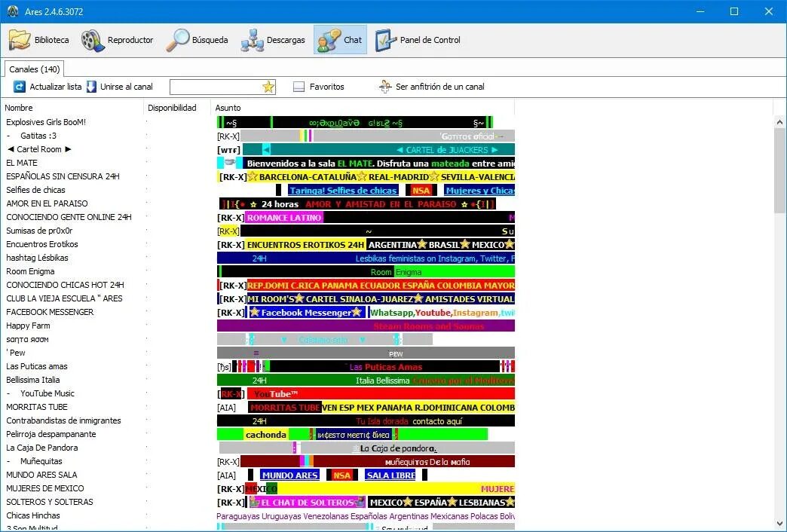Screen dimensions: 787x532
Task: Select CONOCIENDO CHICAS HOT 24H channel
Action: (x=65, y=285)
